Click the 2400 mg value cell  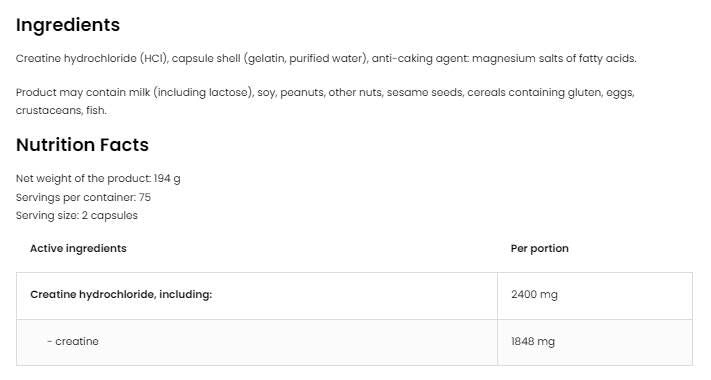coord(595,295)
